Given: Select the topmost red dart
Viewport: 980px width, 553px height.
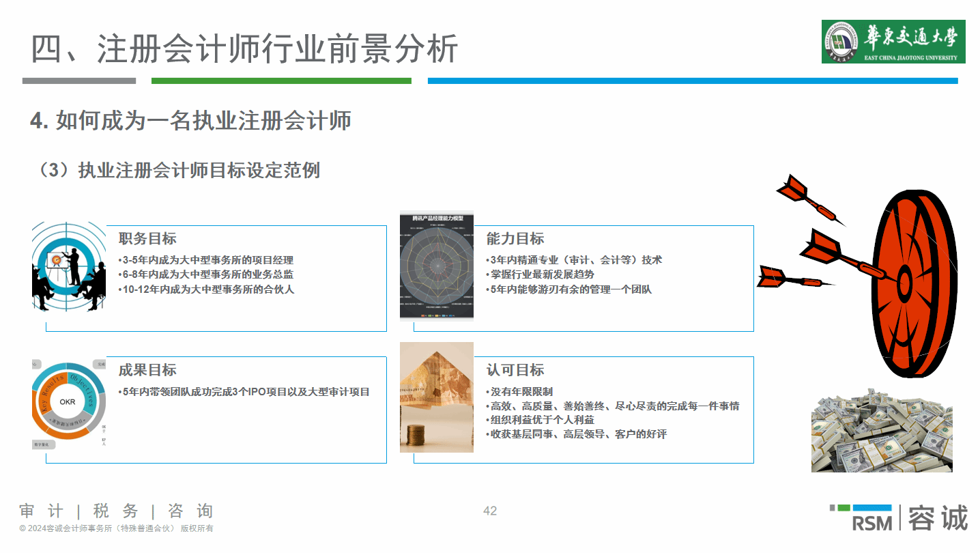Looking at the screenshot, I should tap(807, 197).
